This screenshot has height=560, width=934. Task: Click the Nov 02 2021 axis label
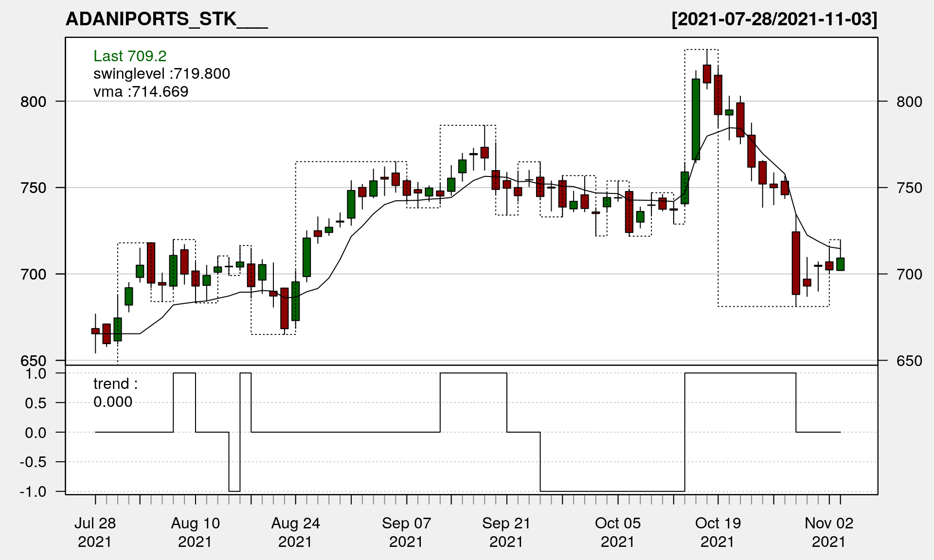pos(828,532)
